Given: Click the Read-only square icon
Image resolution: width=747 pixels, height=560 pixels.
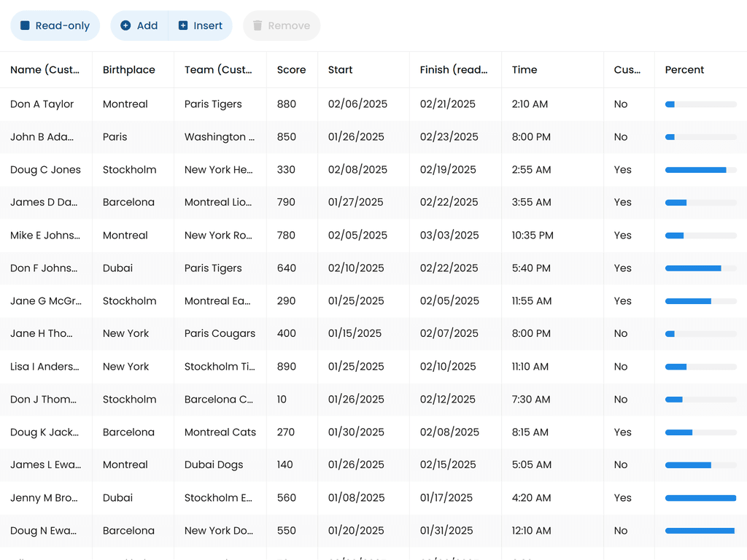Looking at the screenshot, I should pos(25,26).
